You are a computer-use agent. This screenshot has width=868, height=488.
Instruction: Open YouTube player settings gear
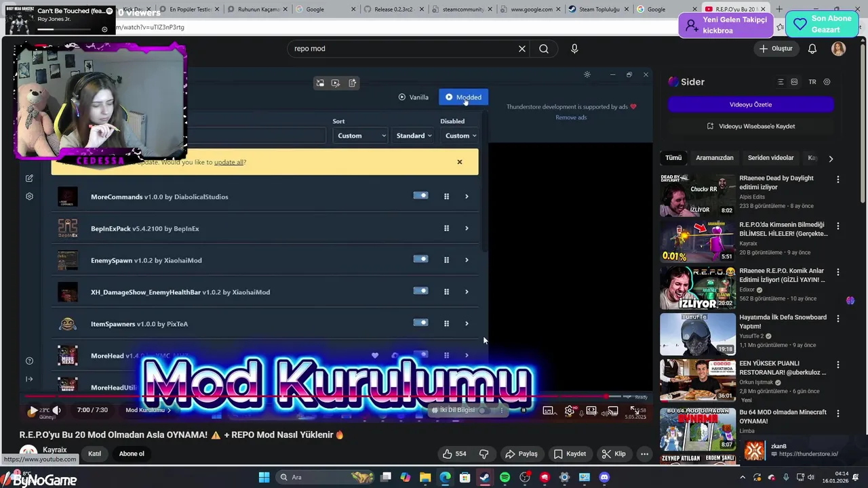[x=570, y=411]
